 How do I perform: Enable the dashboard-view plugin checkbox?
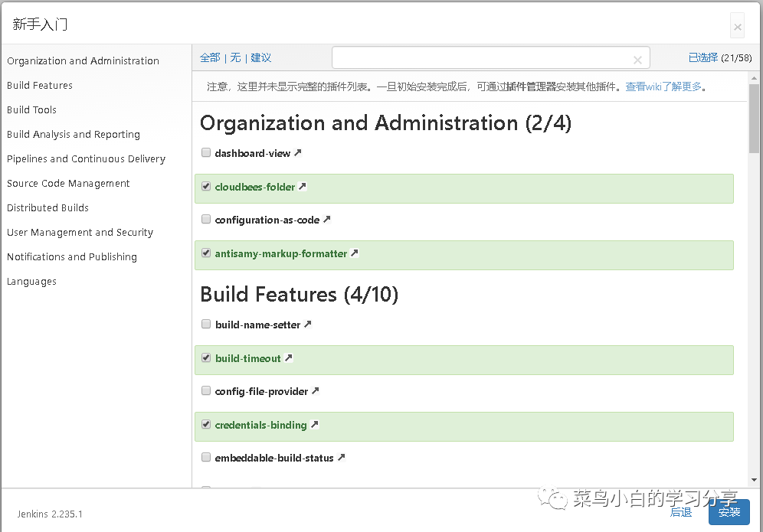click(206, 153)
